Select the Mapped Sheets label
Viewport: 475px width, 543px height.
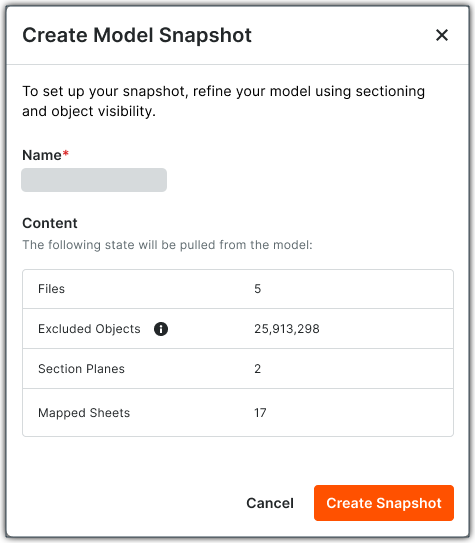point(84,413)
